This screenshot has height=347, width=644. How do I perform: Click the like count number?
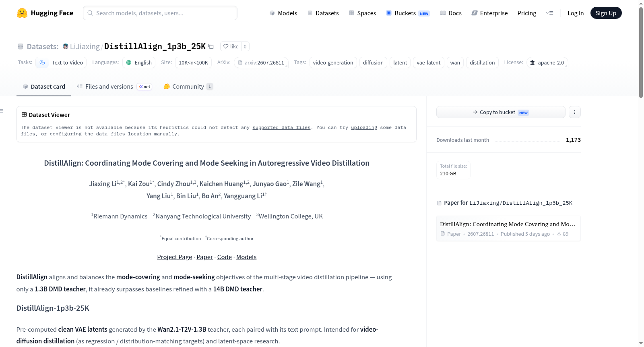245,46
